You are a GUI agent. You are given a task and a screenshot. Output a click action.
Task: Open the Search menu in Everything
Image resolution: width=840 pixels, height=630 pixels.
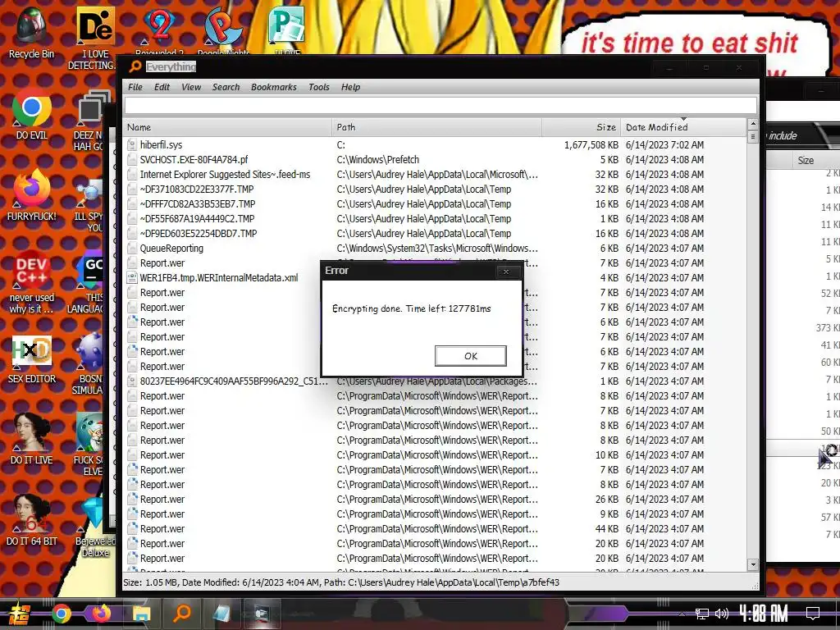(226, 87)
